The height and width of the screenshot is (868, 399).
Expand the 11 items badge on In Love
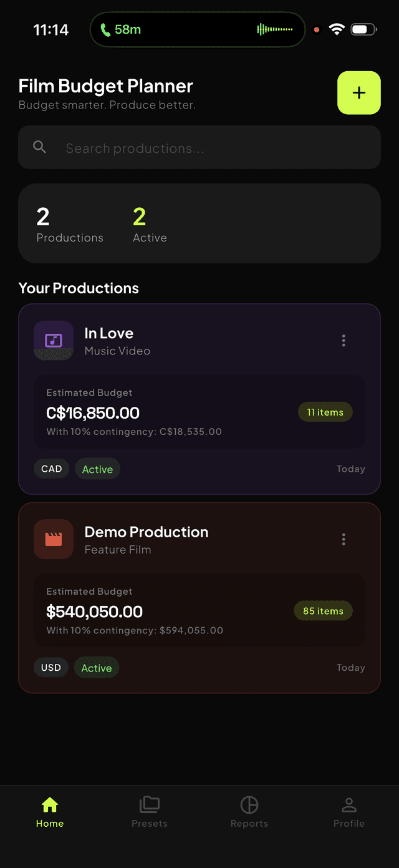(x=325, y=412)
